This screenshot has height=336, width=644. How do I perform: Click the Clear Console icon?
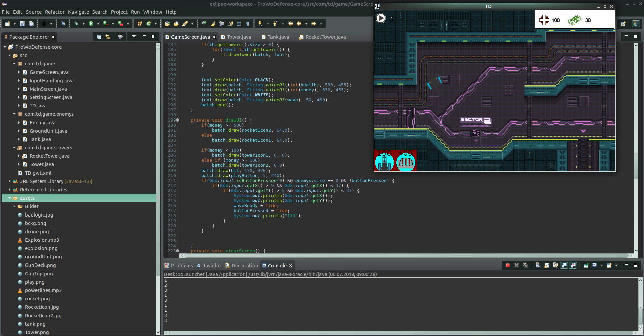(x=538, y=265)
